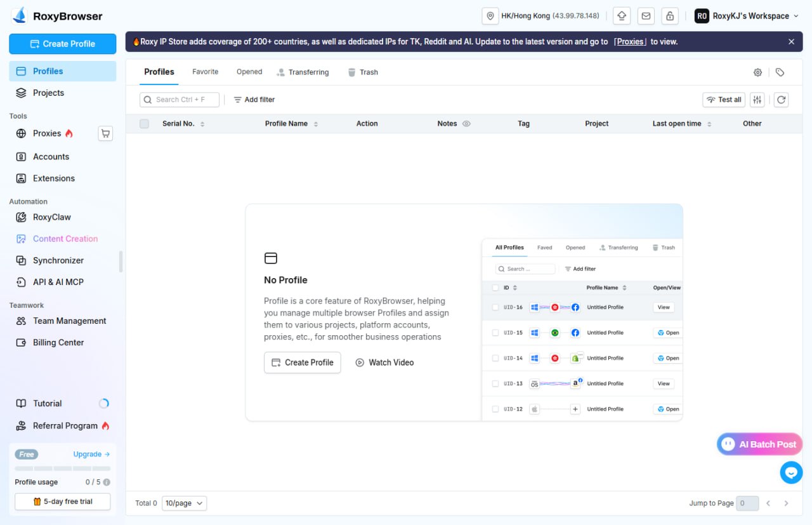
Task: Click the profile list preview illustration
Action: pos(582,329)
